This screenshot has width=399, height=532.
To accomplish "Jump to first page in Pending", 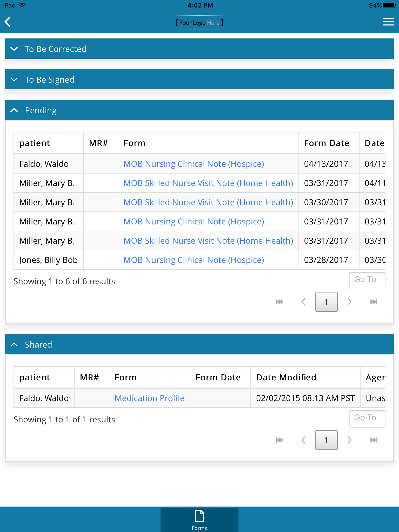I will (x=279, y=302).
